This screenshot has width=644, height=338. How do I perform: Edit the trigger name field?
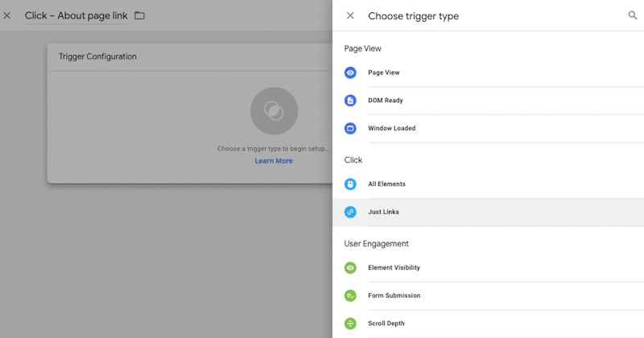click(x=76, y=15)
